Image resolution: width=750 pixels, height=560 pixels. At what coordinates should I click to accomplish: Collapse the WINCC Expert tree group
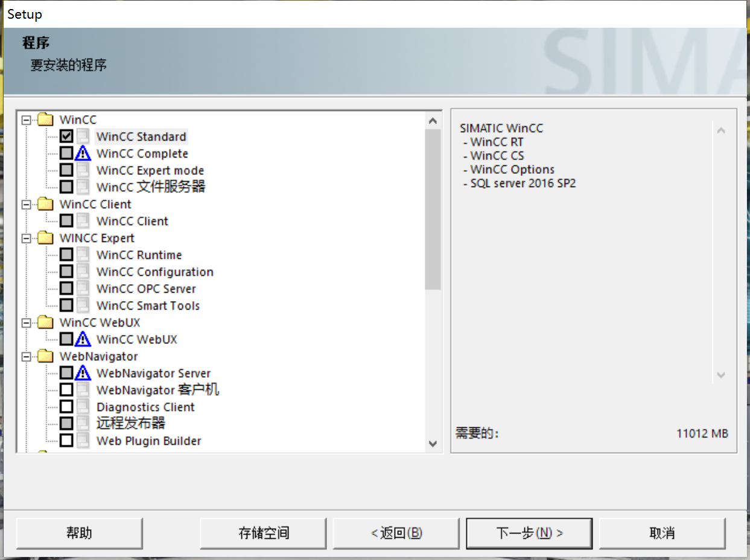(26, 238)
